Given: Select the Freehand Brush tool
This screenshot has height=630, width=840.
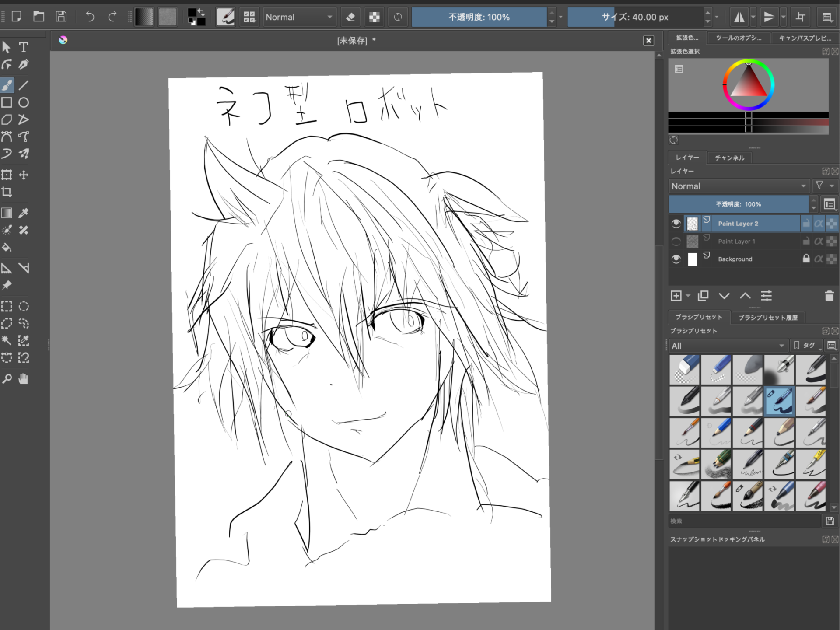Looking at the screenshot, I should 7,85.
